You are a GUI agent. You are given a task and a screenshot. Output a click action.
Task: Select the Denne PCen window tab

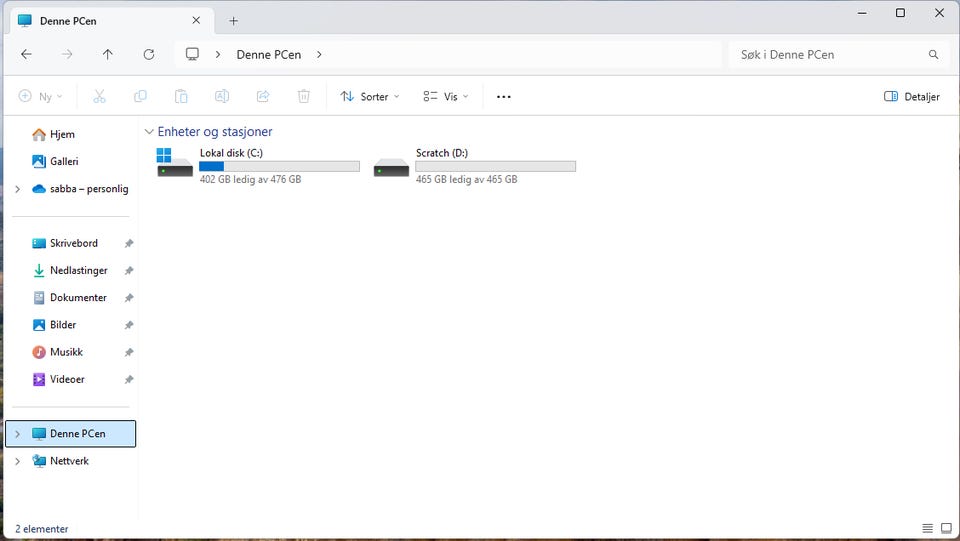click(x=112, y=21)
